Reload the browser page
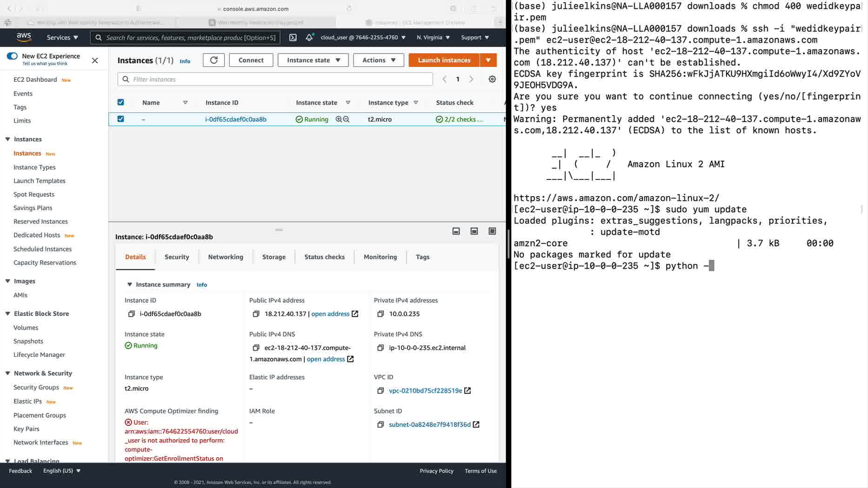The image size is (868, 488). pyautogui.click(x=349, y=9)
